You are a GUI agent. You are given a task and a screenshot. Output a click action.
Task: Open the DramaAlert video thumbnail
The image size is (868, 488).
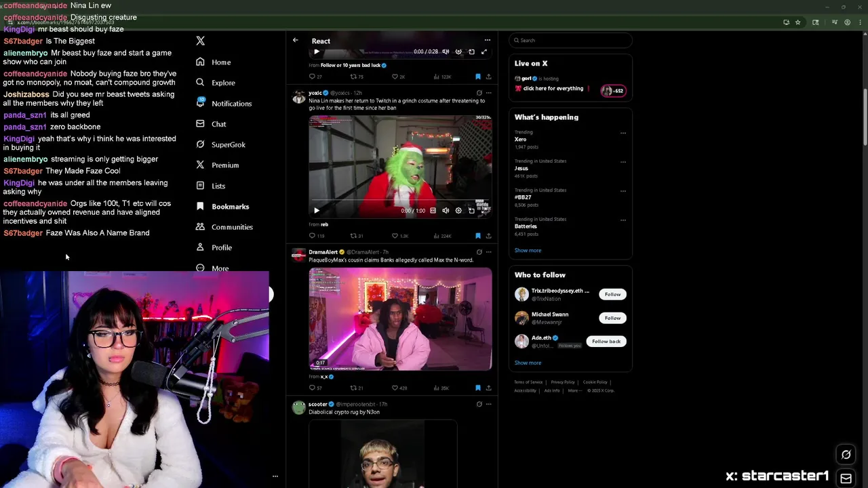[x=400, y=319]
